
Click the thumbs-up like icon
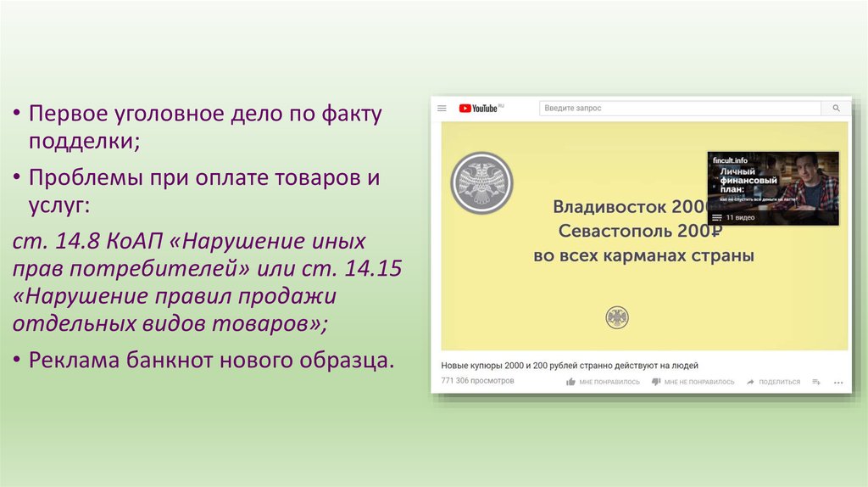[x=570, y=382]
